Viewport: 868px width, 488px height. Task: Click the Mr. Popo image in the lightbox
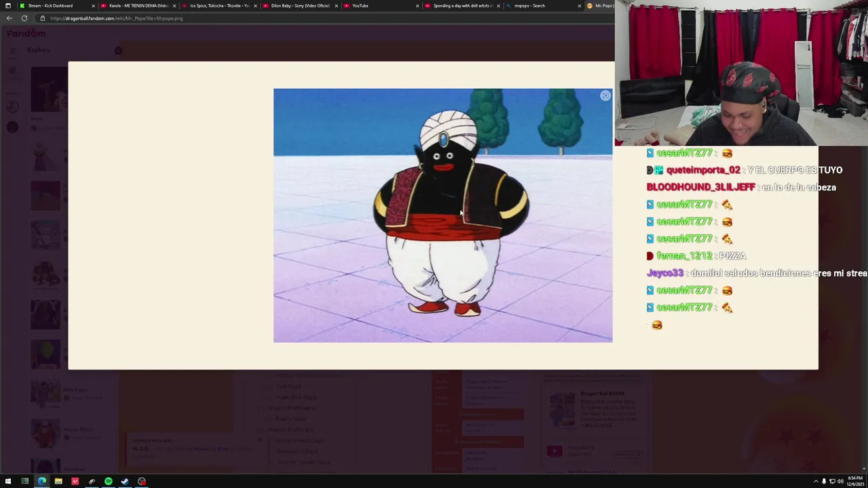pyautogui.click(x=443, y=216)
